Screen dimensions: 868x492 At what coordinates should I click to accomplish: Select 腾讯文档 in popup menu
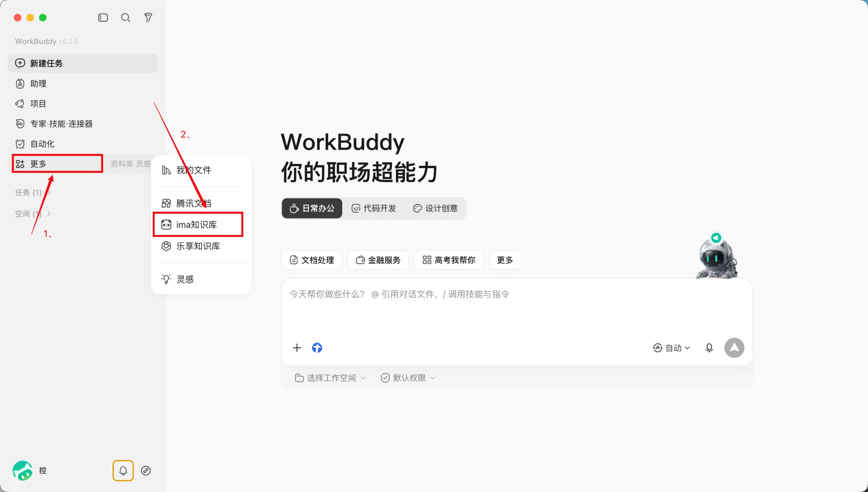(x=201, y=203)
